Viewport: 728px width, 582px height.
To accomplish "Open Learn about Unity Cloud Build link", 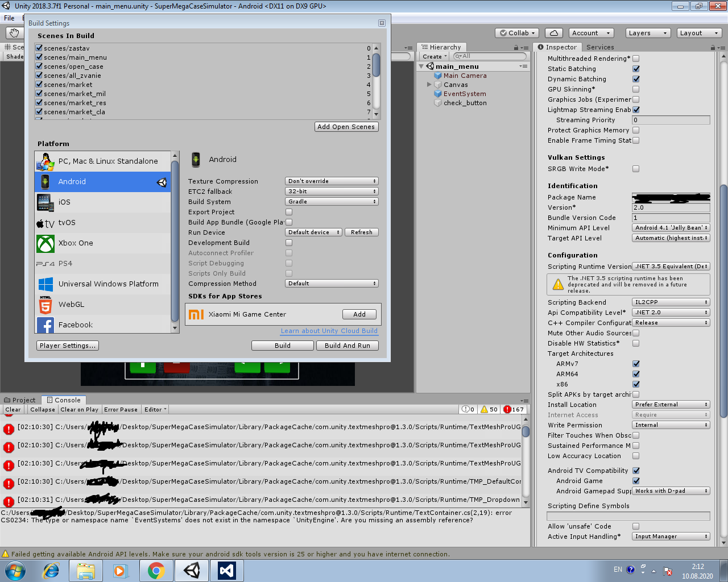I will 329,331.
